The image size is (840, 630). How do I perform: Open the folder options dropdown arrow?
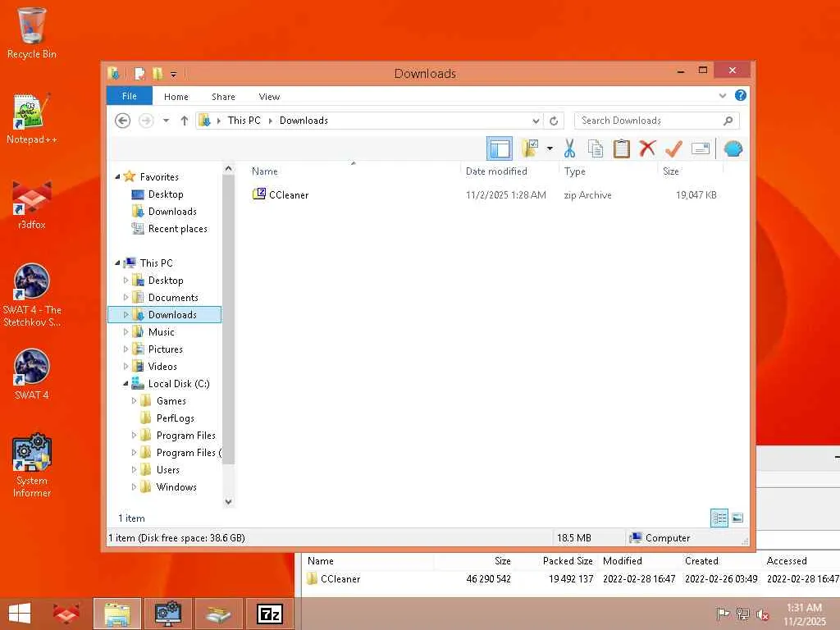point(550,148)
